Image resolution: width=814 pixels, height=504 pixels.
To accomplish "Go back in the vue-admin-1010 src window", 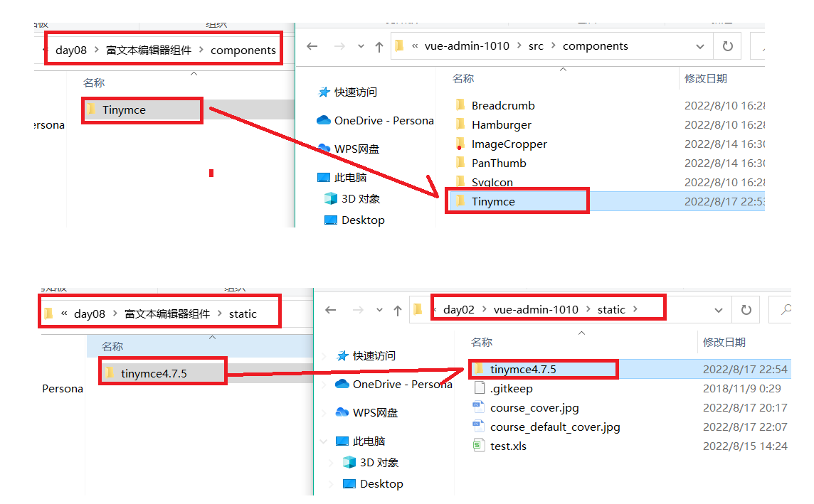I will pyautogui.click(x=312, y=46).
